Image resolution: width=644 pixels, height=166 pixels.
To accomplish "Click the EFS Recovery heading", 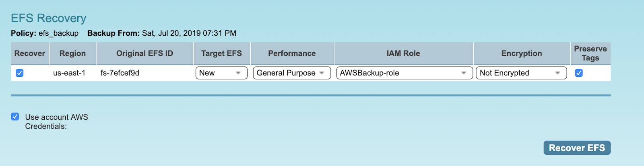I will (49, 18).
